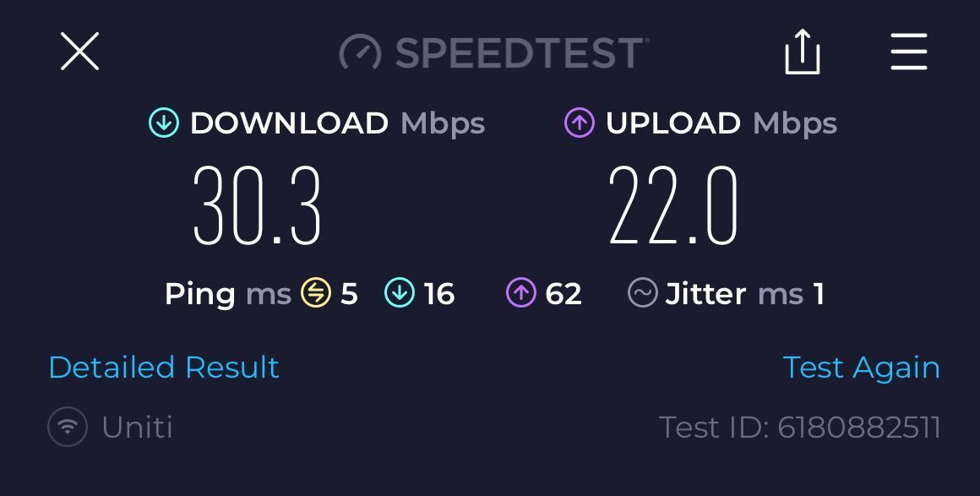Open the Detailed Result link

point(164,368)
